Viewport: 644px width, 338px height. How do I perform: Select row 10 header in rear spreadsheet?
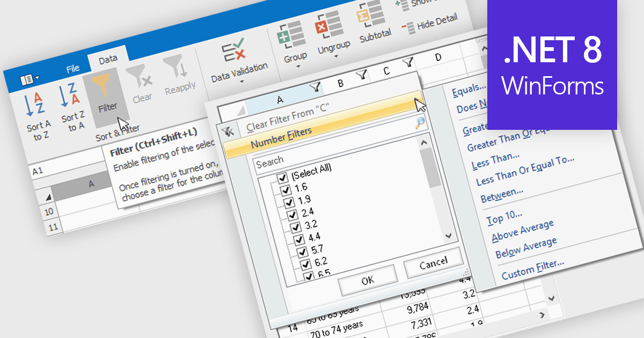coord(49,212)
